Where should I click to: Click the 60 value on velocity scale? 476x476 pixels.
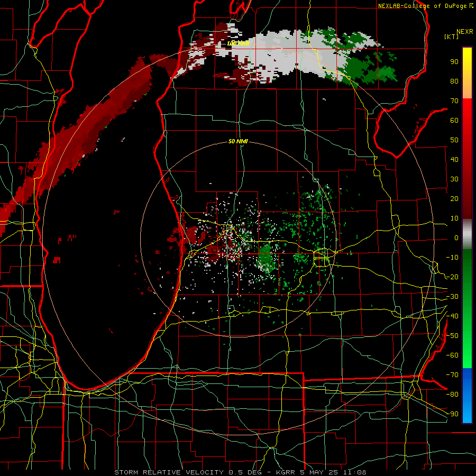pos(454,121)
